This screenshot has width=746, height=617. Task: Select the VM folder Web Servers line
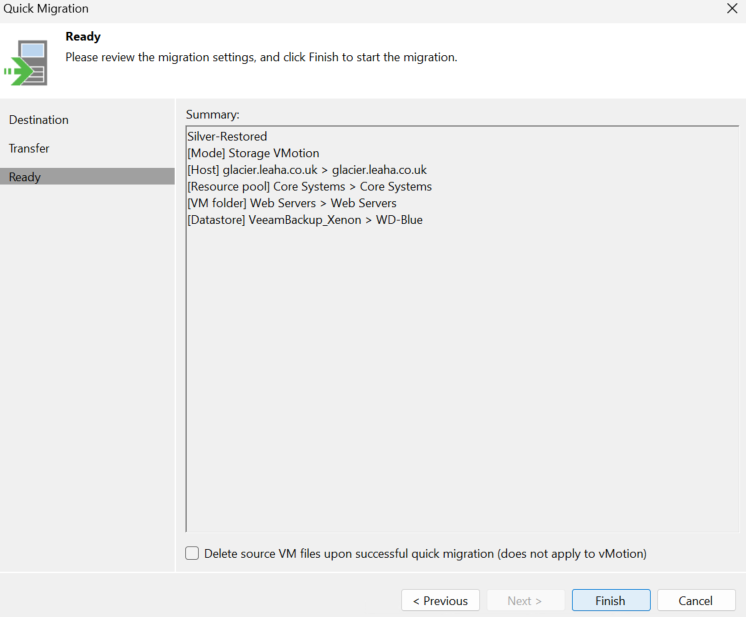point(292,203)
